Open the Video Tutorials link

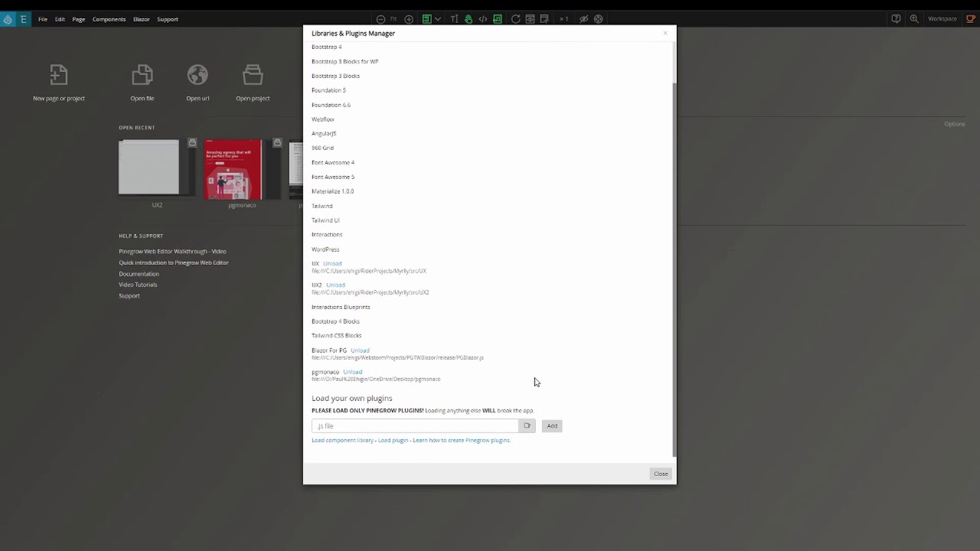point(138,285)
